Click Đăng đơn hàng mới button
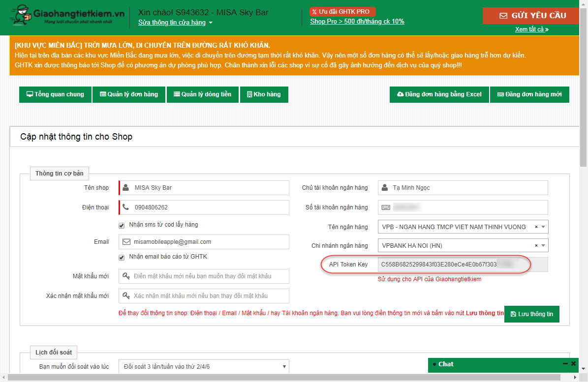 point(529,94)
